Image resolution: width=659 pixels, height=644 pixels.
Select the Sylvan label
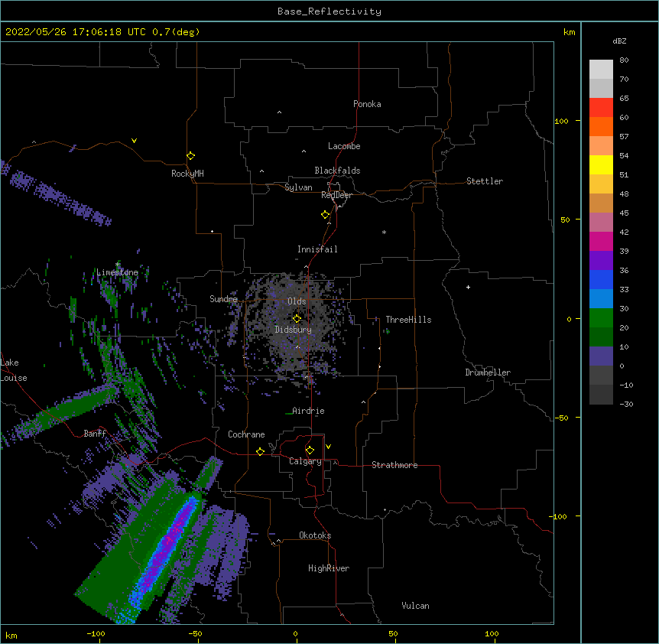coord(298,187)
